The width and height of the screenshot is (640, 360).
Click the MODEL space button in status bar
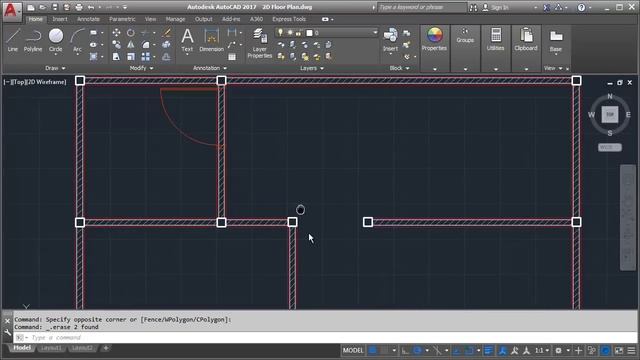(x=353, y=350)
